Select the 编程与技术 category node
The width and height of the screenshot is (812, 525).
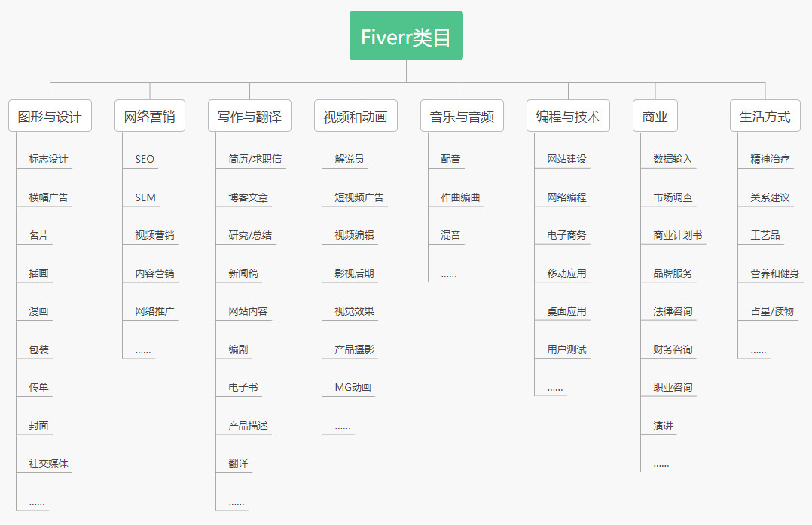point(568,116)
